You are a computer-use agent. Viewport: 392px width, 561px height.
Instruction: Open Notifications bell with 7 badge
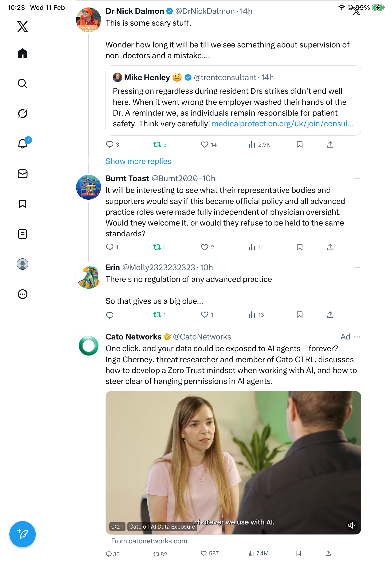pyautogui.click(x=23, y=144)
